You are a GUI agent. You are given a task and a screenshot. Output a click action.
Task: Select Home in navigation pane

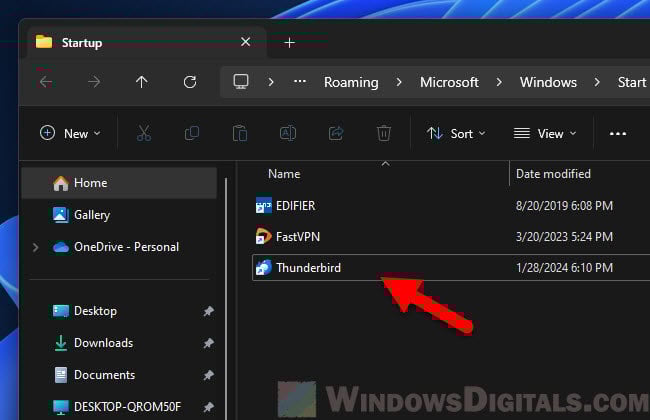pos(119,183)
